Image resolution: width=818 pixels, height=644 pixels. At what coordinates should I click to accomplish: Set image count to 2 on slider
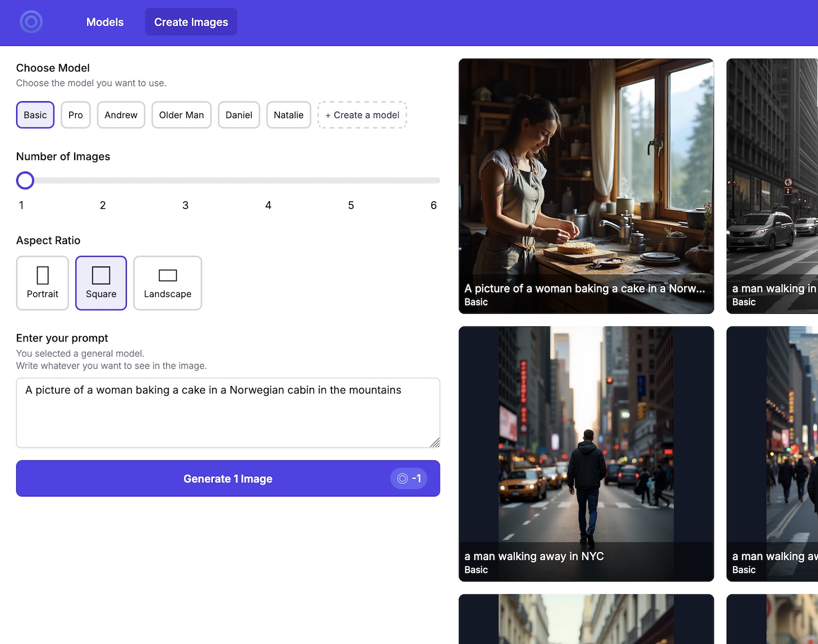pos(102,205)
